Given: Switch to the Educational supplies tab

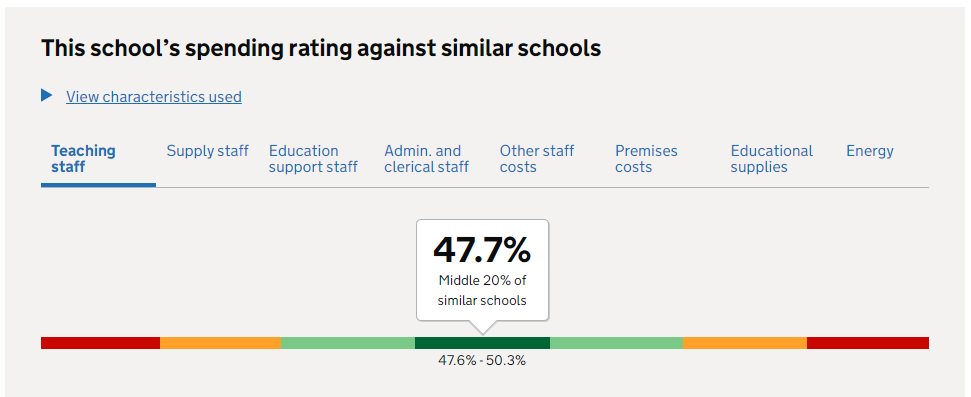Looking at the screenshot, I should click(x=771, y=159).
